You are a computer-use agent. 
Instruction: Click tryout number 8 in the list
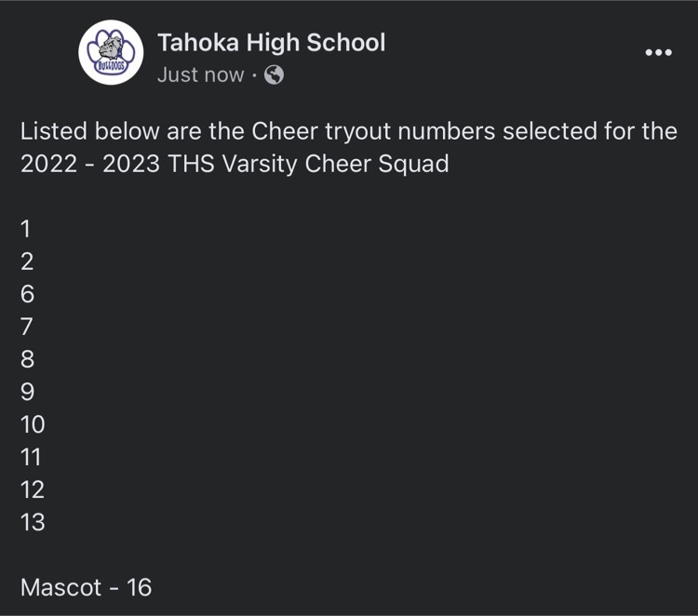(x=27, y=359)
